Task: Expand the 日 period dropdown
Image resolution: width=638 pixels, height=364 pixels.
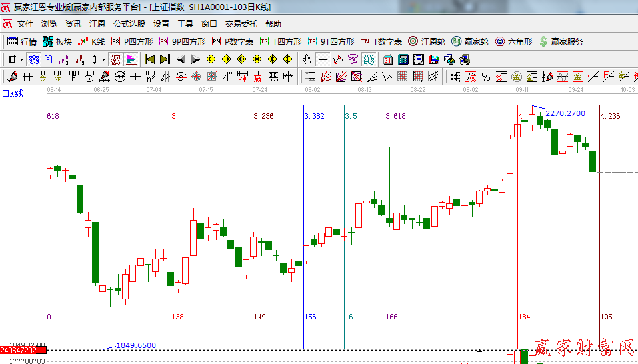Action: [16, 59]
